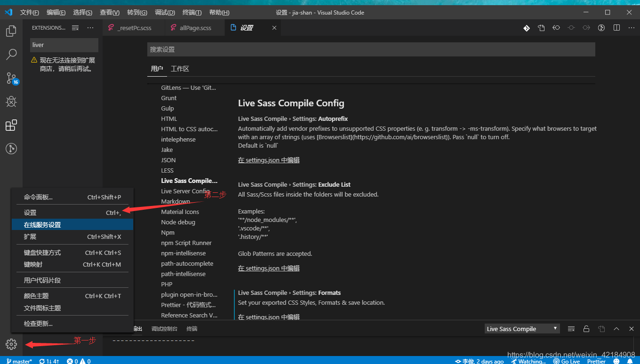Open the 转到(G) menu
The width and height of the screenshot is (640, 364).
coord(137,12)
